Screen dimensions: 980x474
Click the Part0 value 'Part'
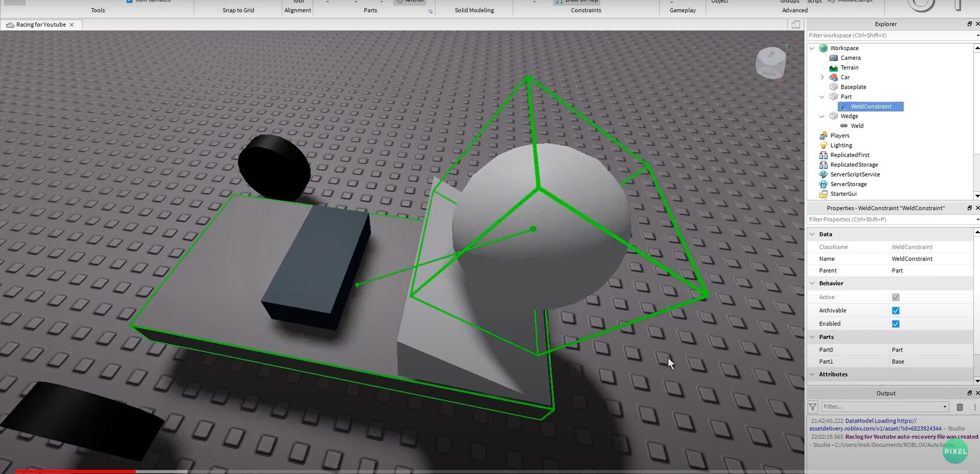(x=897, y=350)
